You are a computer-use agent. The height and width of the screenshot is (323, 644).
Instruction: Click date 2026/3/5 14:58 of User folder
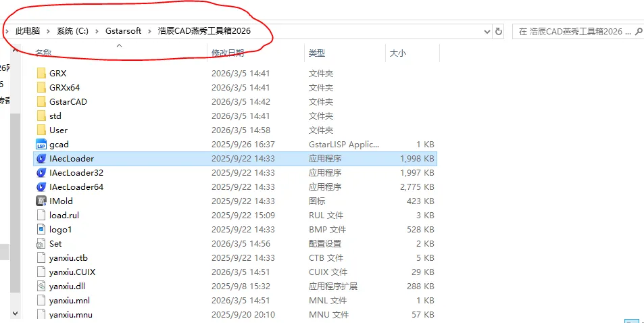(241, 130)
